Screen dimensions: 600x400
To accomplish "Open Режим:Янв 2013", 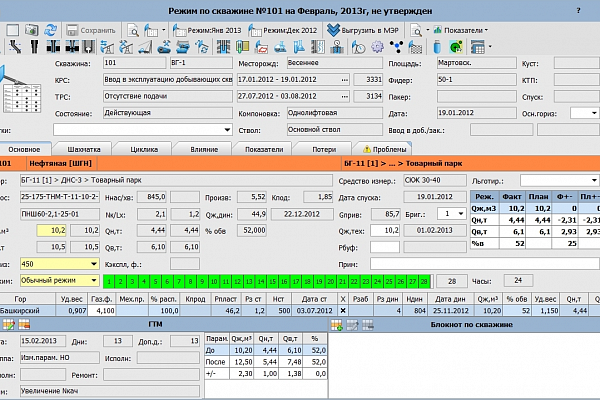I will tap(207, 30).
